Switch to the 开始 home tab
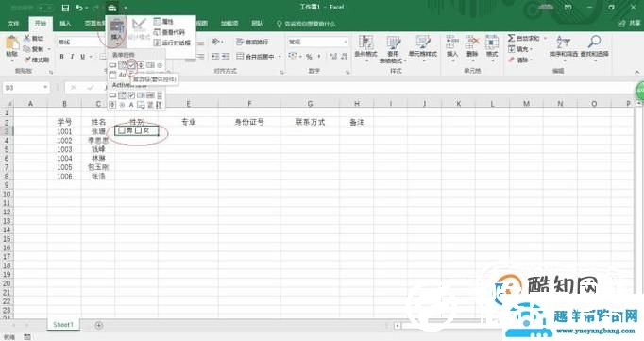Image resolution: width=644 pixels, height=341 pixels. pos(41,24)
